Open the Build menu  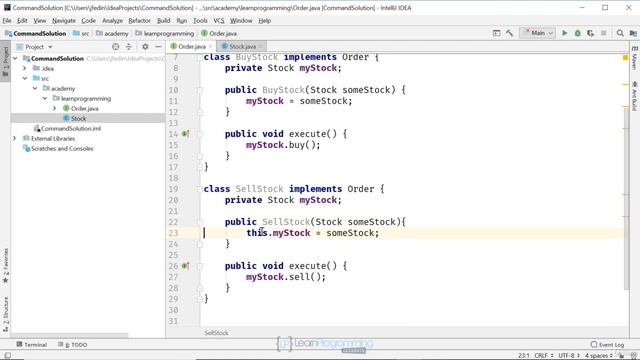pos(163,20)
